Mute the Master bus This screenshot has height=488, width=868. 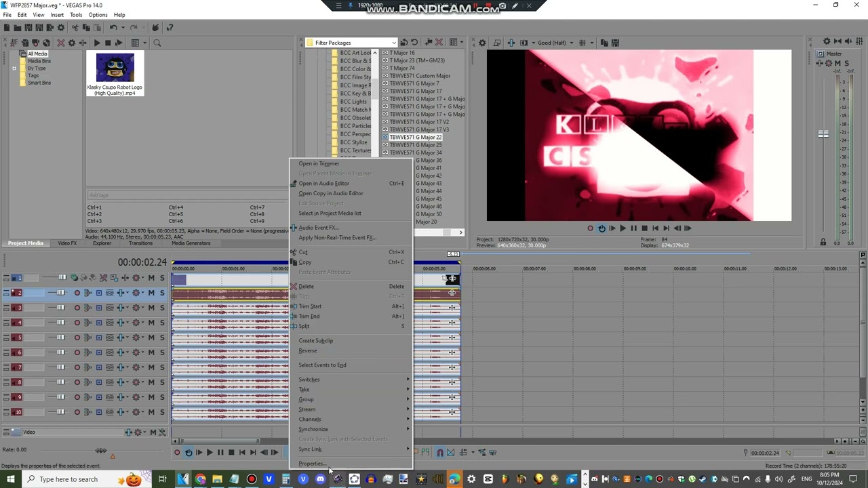(x=837, y=63)
